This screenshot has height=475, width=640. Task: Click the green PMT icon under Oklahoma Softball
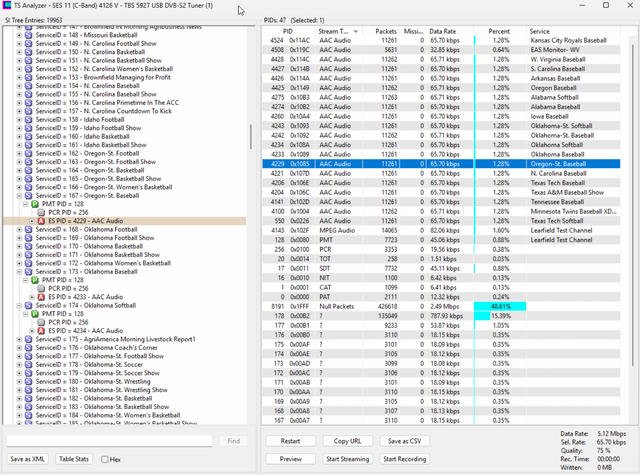pos(35,314)
